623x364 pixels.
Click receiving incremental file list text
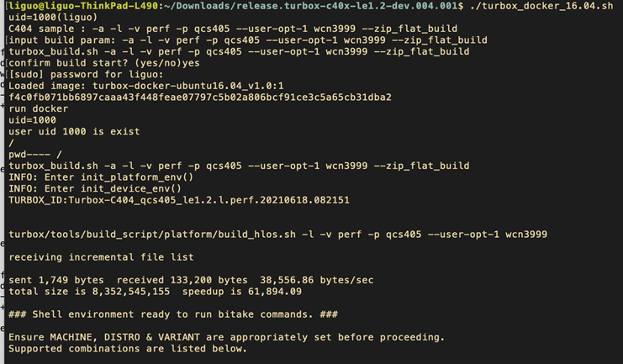[101, 257]
